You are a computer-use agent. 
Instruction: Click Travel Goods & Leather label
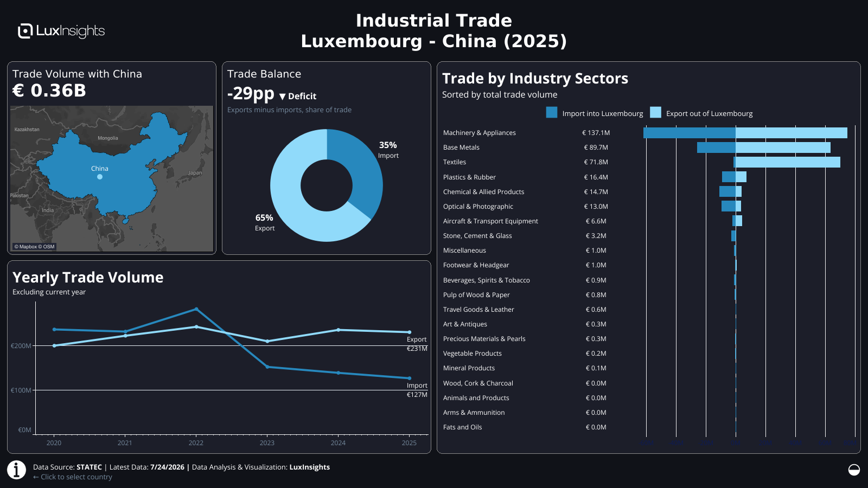coord(478,310)
